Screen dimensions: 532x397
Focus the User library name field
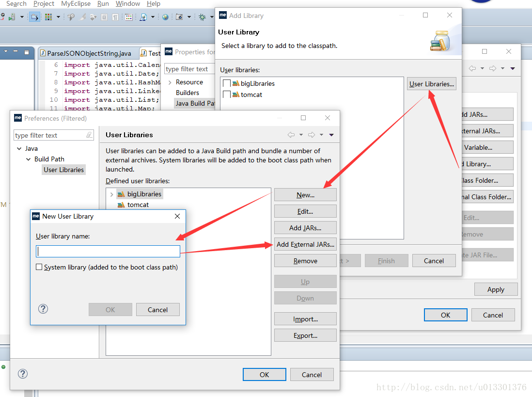[108, 252]
